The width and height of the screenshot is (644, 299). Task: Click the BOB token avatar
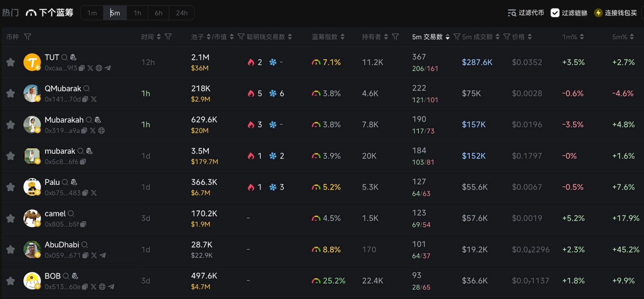32,281
